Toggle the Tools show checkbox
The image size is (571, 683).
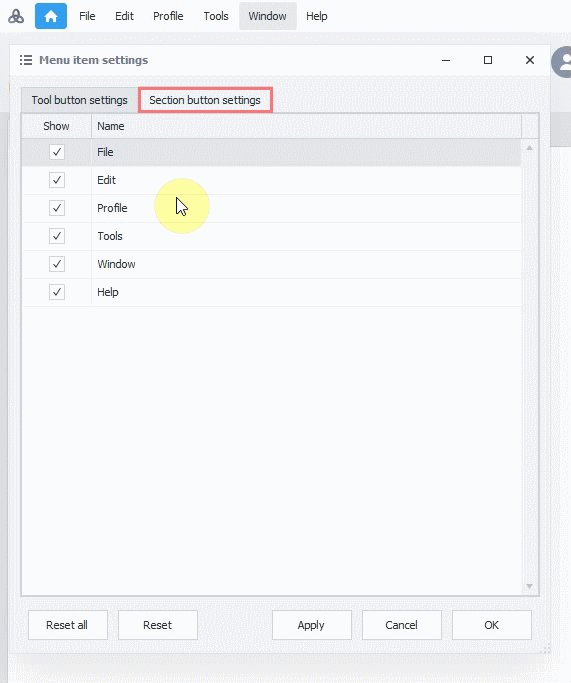point(57,236)
